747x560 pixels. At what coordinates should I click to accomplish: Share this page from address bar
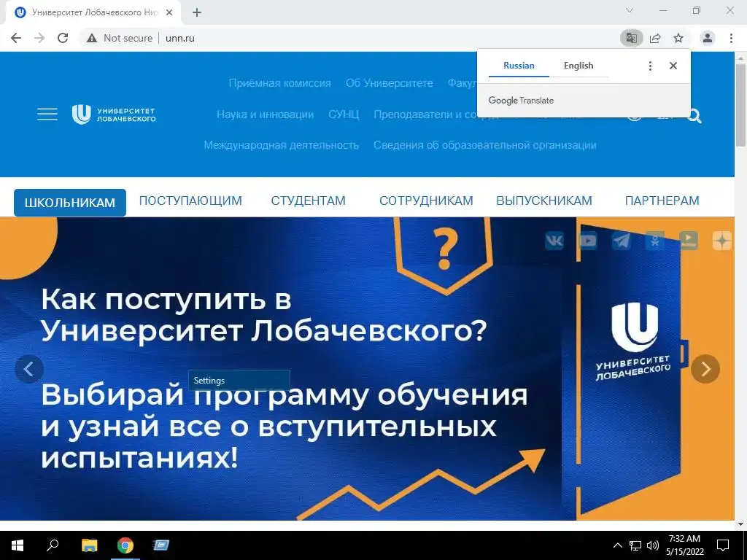coord(655,38)
